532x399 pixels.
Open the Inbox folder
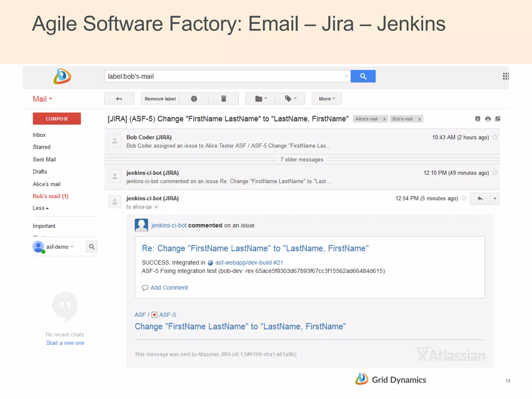tap(39, 135)
